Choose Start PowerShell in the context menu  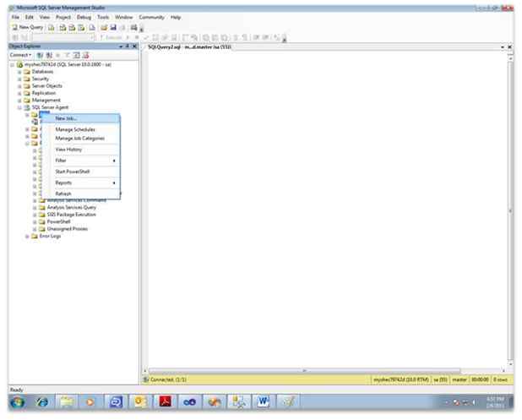point(80,172)
